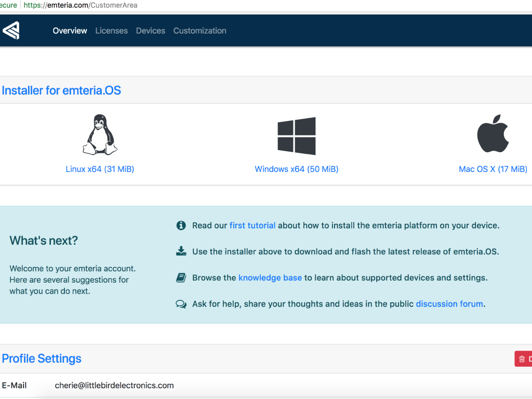Click the Profile Settings heading

[x=42, y=358]
